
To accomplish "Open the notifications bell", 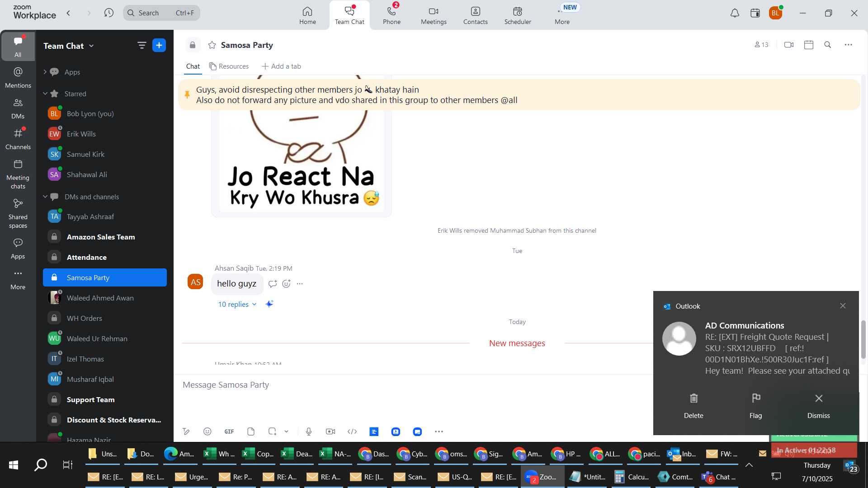I will tap(735, 13).
